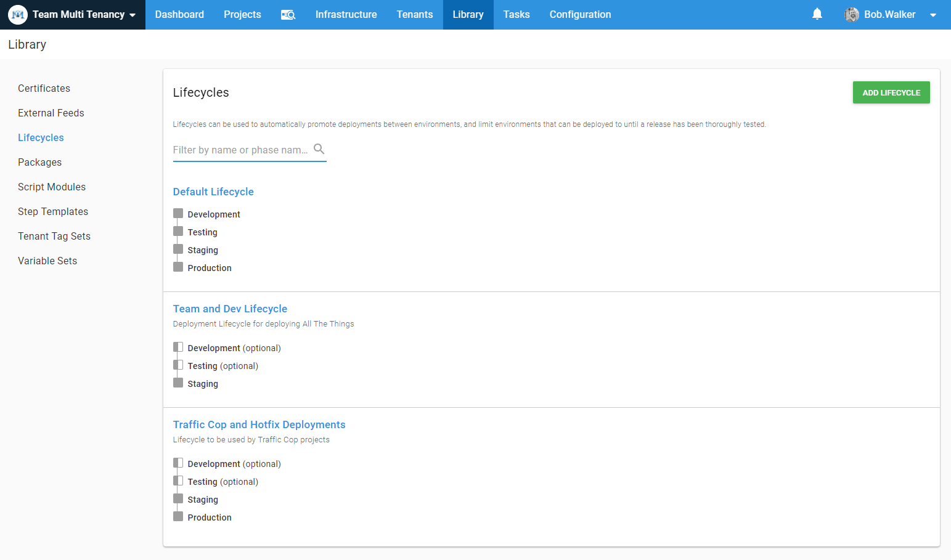
Task: Open the search icon in top navigation
Action: click(x=288, y=15)
